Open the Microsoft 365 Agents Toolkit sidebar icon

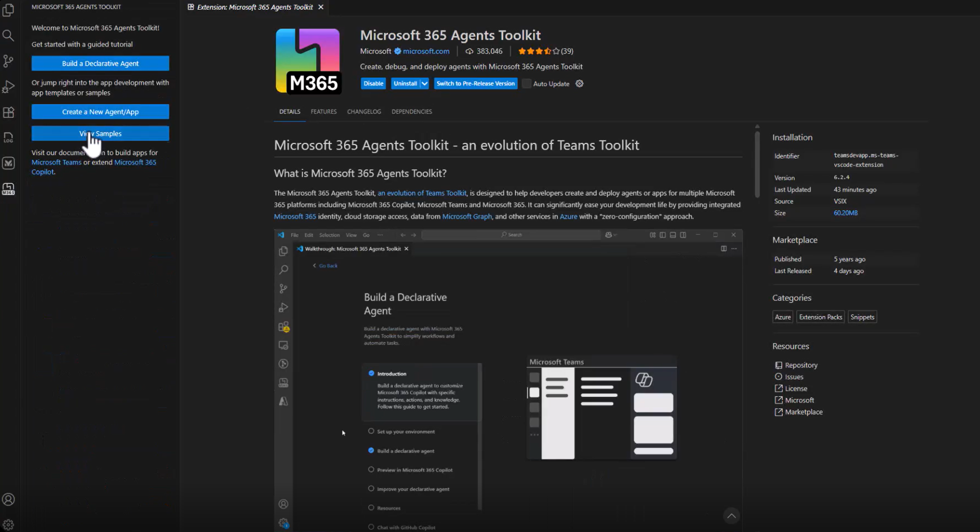click(x=9, y=189)
